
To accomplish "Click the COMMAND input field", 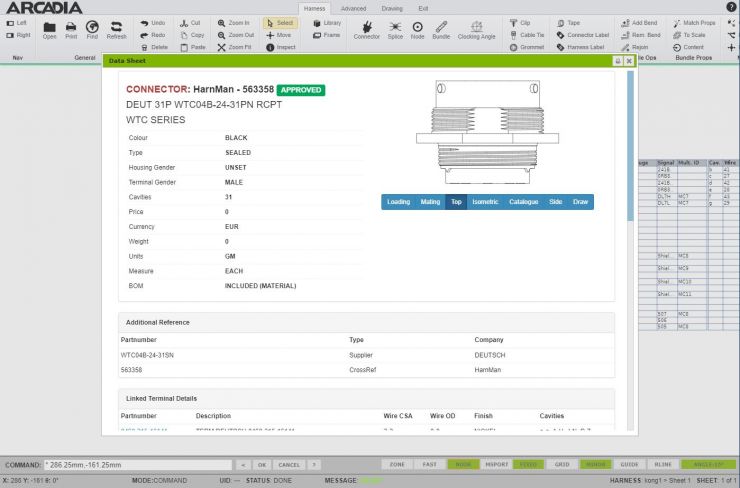I will 138,465.
